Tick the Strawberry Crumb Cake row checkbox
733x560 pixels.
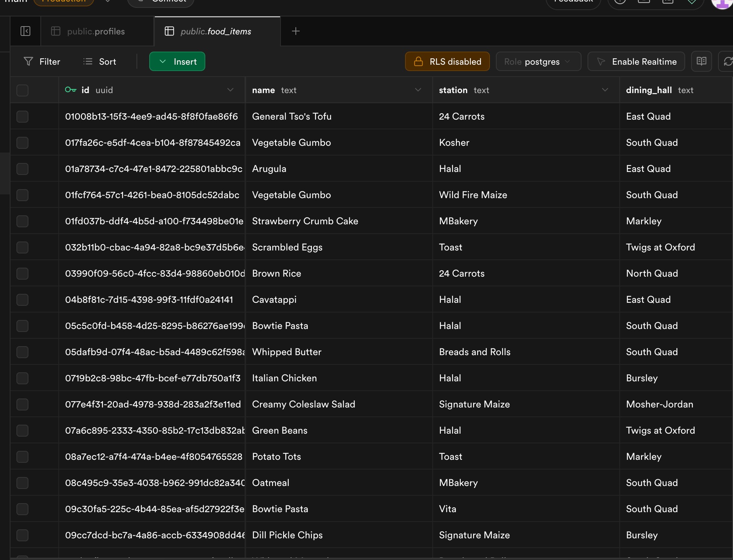click(x=22, y=221)
